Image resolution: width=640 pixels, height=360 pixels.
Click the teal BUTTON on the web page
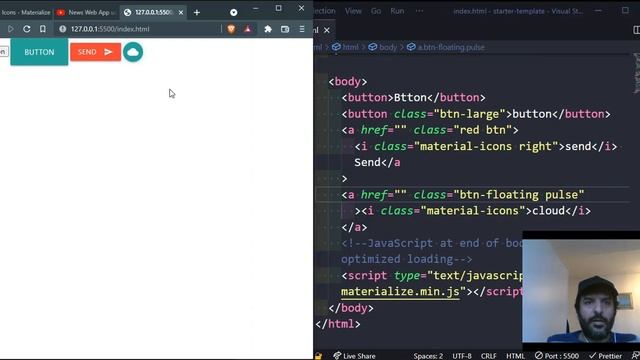click(39, 52)
